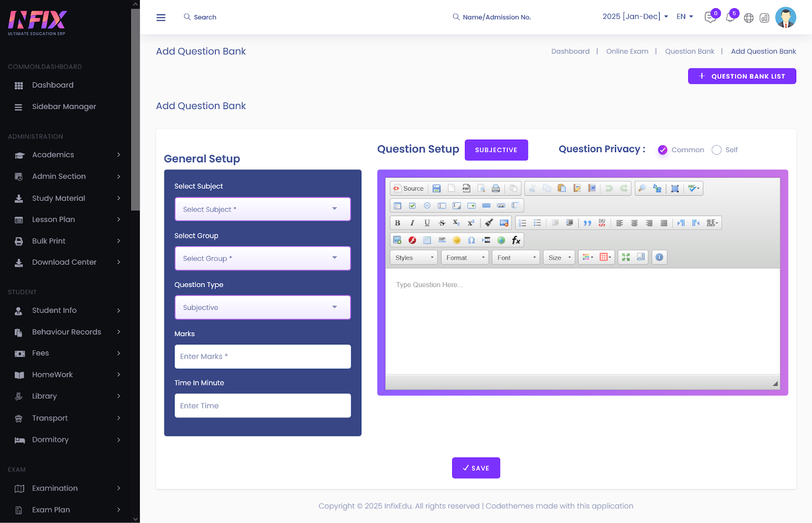Screen dimensions: 812x523
Task: Select the Common privacy radio option
Action: (663, 150)
